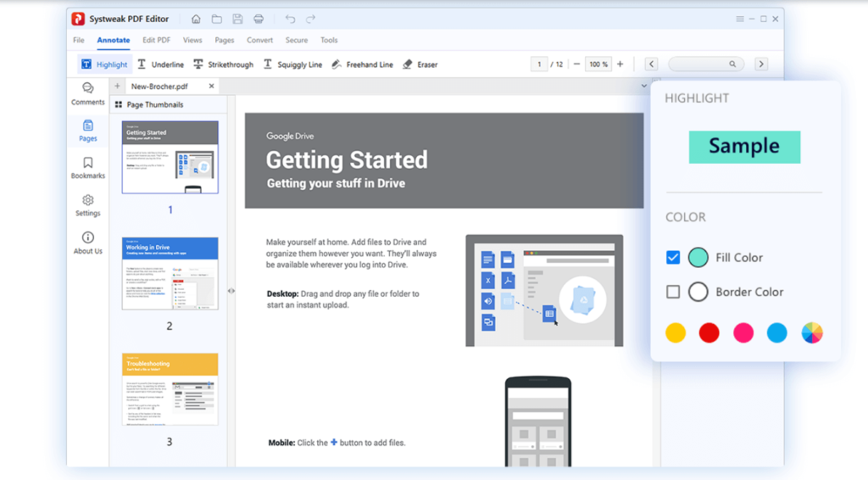This screenshot has width=868, height=480.
Task: Redo the last action
Action: point(310,19)
